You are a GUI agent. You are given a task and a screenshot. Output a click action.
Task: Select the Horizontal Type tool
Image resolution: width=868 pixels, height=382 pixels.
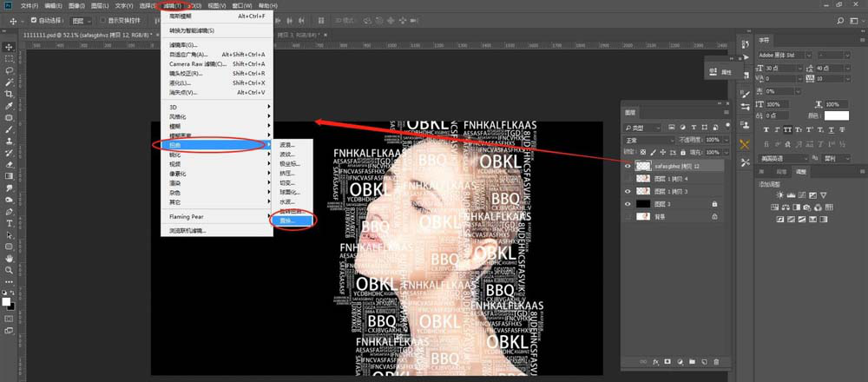point(9,222)
